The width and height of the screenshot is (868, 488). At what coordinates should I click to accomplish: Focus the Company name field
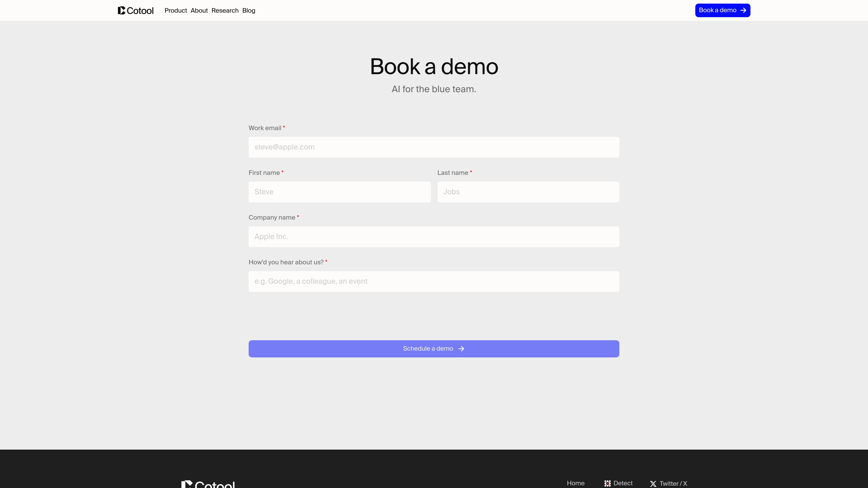434,237
